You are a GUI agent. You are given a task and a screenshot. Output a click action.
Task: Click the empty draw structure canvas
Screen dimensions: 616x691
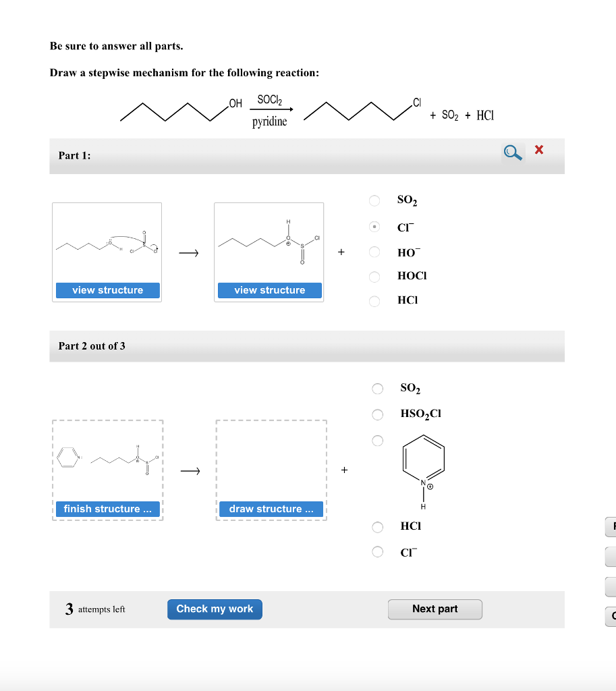pos(271,462)
